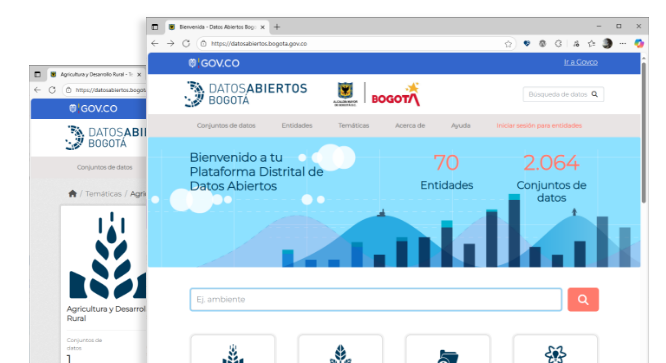Launch the Copilot sidebar icon
Screen dimensions: 666x363
639,43
